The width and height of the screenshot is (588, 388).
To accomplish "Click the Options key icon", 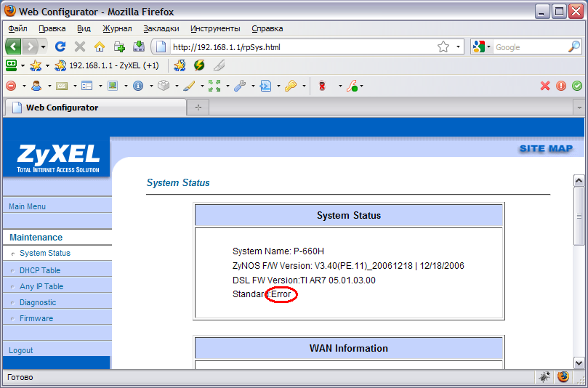I will tap(291, 86).
